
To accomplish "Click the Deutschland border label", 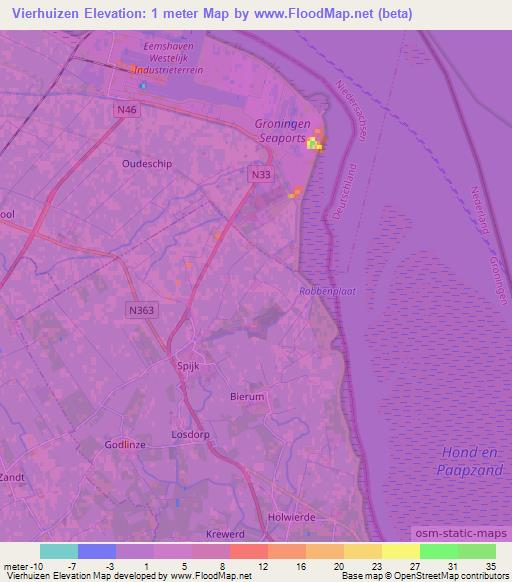I will coord(345,192).
